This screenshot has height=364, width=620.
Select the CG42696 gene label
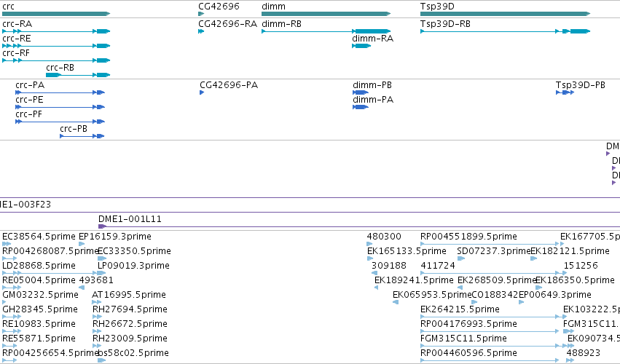click(219, 7)
